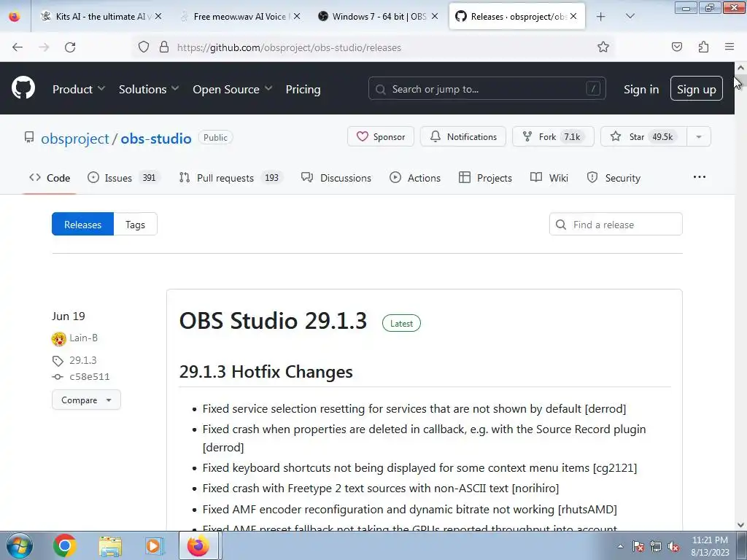Open Firefox hamburger application menu
This screenshot has height=560, width=747.
(729, 47)
